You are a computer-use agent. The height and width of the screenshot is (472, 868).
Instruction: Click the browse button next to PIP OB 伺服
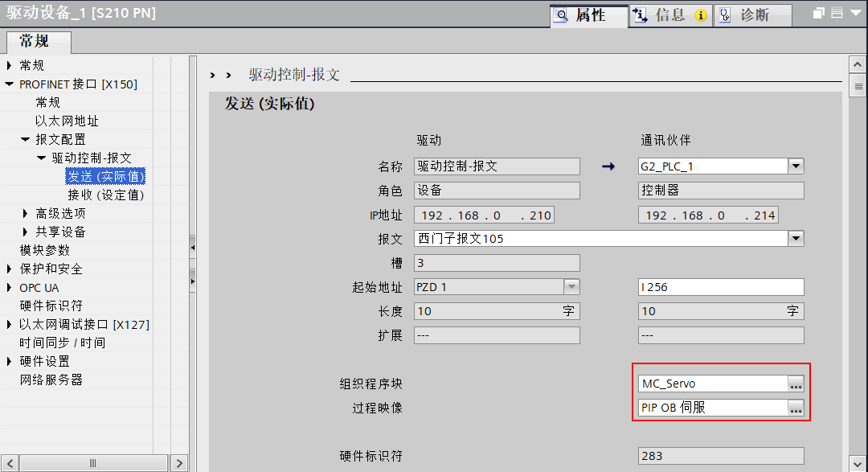click(796, 408)
